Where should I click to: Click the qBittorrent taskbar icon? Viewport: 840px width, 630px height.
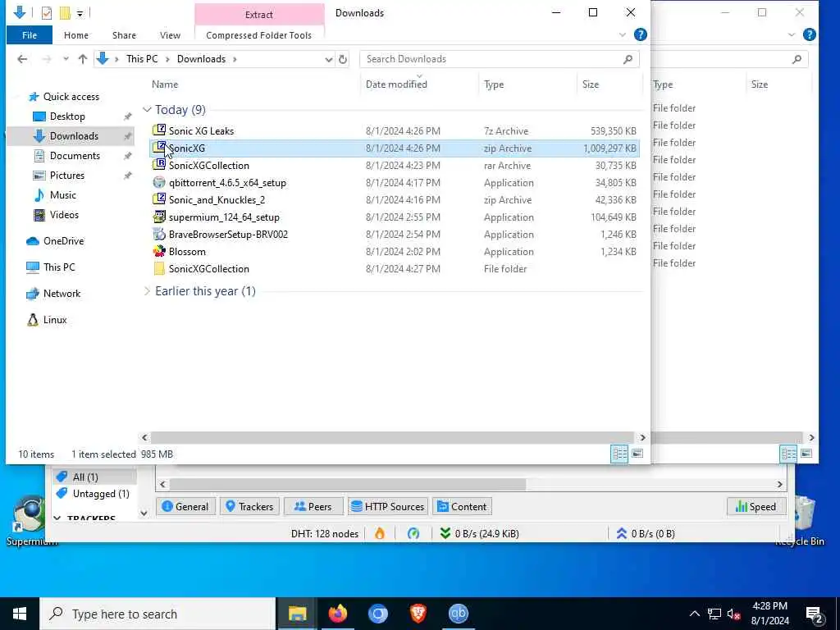(458, 614)
